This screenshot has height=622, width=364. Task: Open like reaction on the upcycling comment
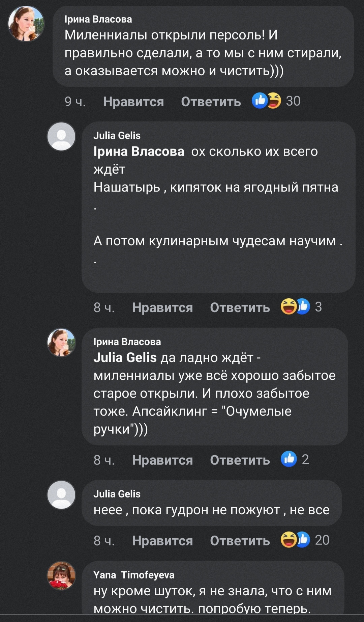(x=295, y=459)
